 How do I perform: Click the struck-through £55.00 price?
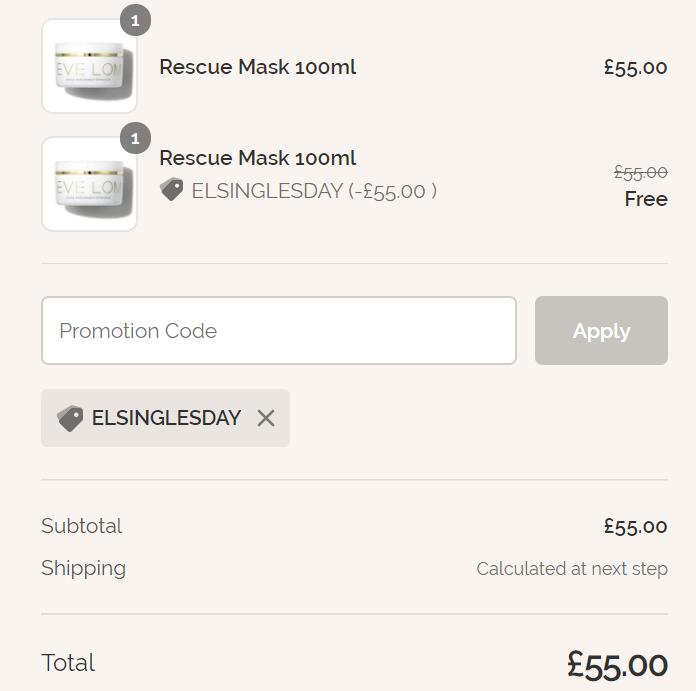click(641, 172)
